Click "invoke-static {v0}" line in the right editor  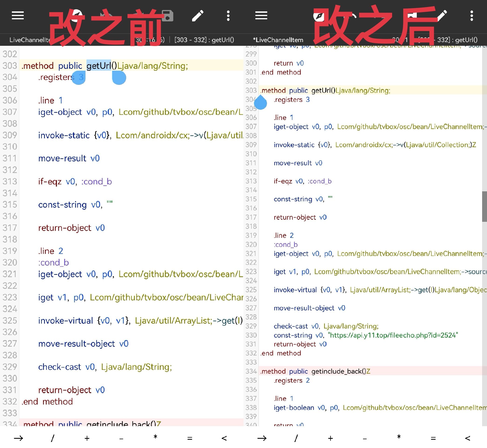pos(375,145)
